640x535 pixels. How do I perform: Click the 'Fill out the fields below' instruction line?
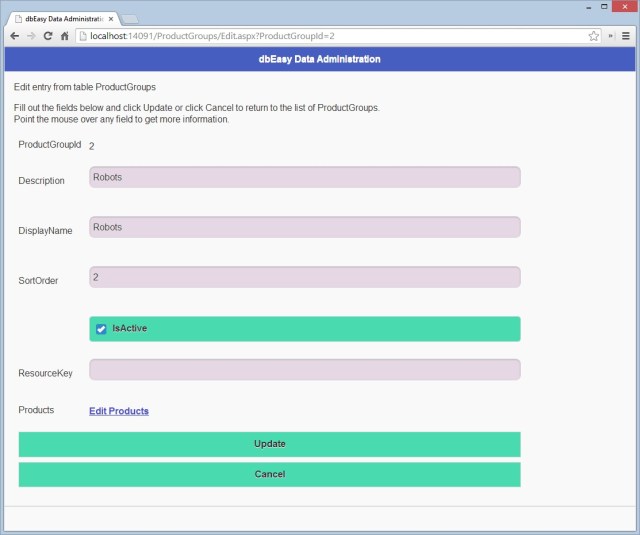(197, 108)
